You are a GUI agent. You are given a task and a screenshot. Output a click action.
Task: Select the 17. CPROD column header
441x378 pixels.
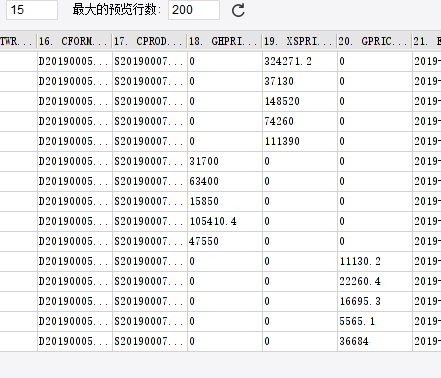150,41
